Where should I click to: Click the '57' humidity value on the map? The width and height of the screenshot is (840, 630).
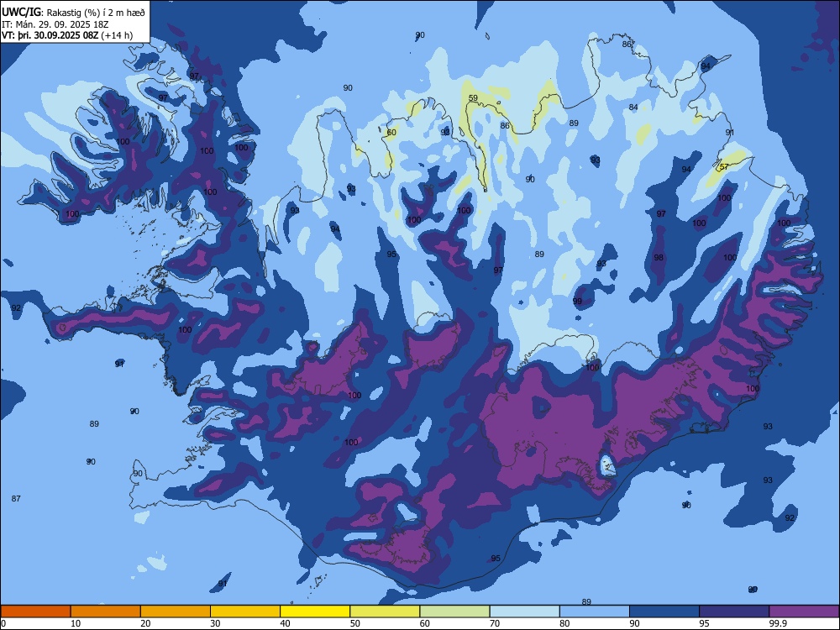[724, 166]
